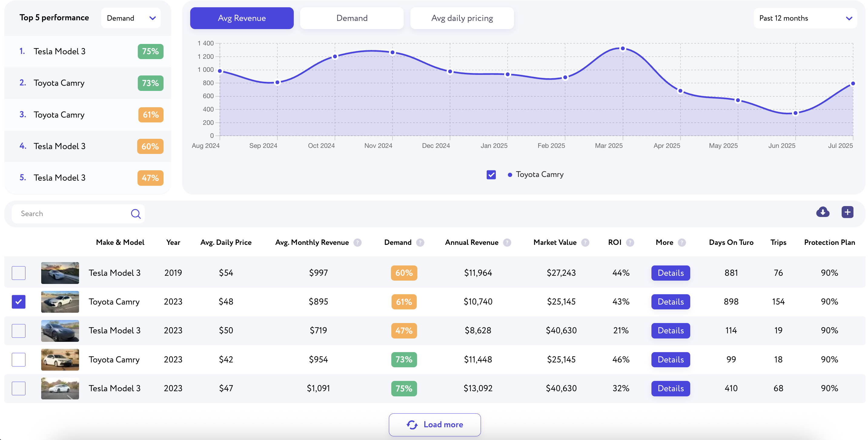Screen dimensions: 868x440
Task: Click the Jun 2025 chart data point
Action: pyautogui.click(x=796, y=113)
